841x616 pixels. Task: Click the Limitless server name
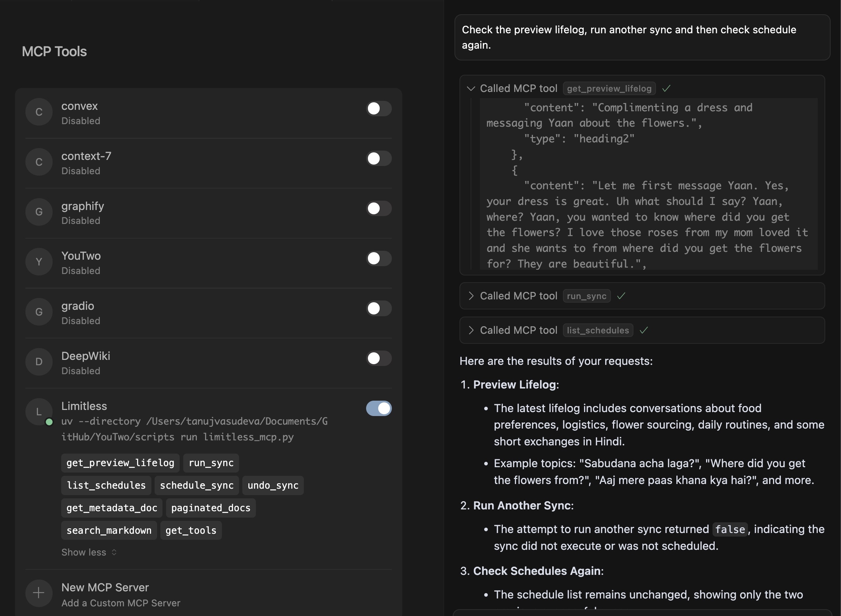coord(84,406)
